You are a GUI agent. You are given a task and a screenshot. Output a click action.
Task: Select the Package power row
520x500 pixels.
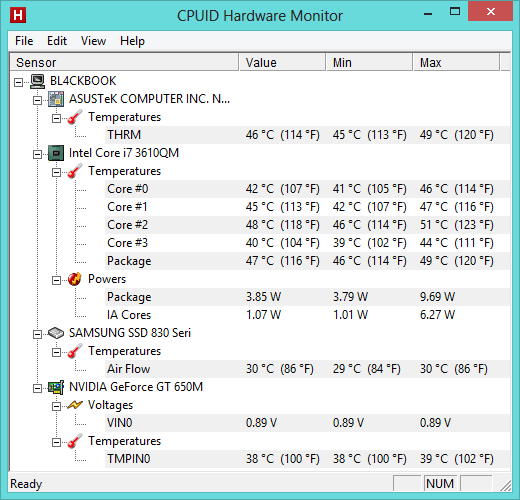[x=307, y=297]
